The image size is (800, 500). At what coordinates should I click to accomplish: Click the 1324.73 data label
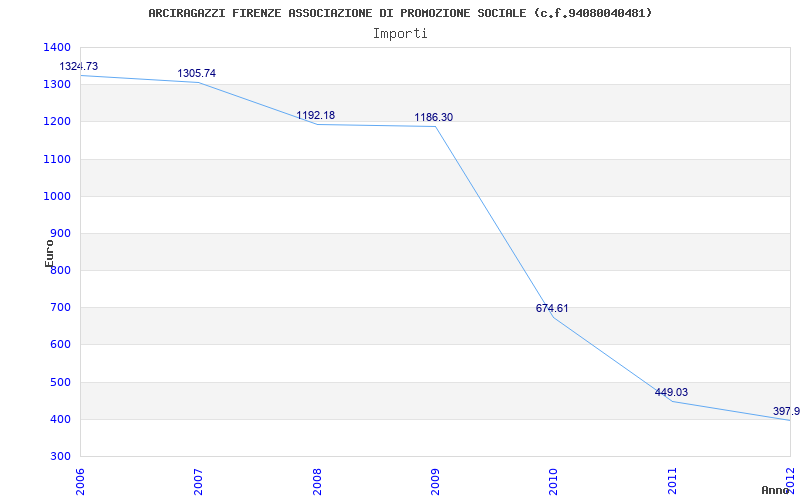tap(79, 66)
